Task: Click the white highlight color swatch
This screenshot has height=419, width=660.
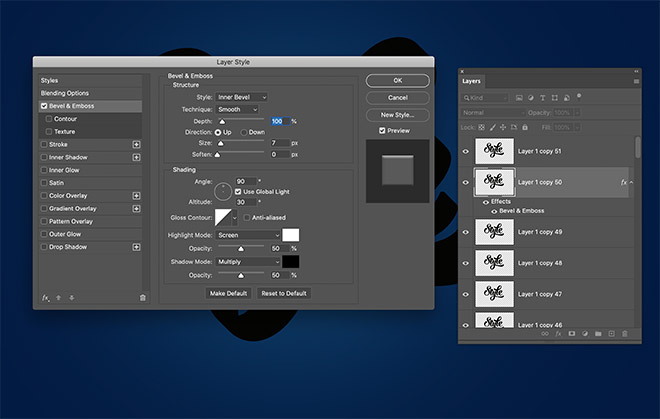Action: point(291,235)
